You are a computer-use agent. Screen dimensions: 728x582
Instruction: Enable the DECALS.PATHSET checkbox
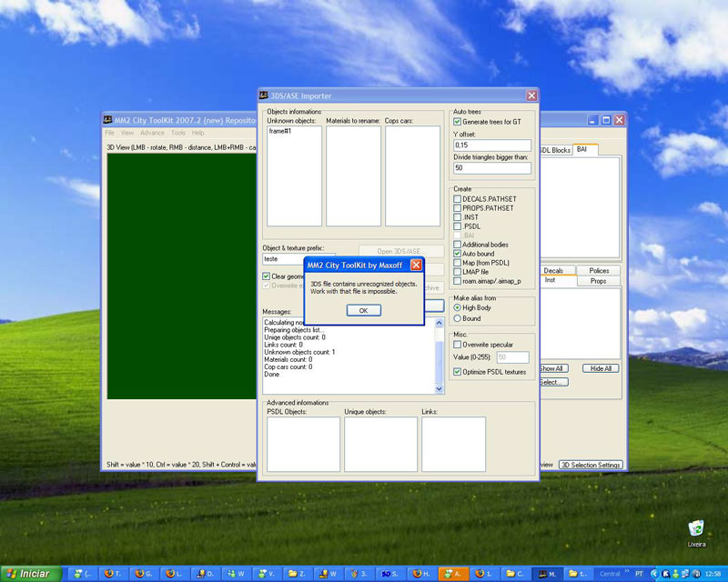coord(458,199)
